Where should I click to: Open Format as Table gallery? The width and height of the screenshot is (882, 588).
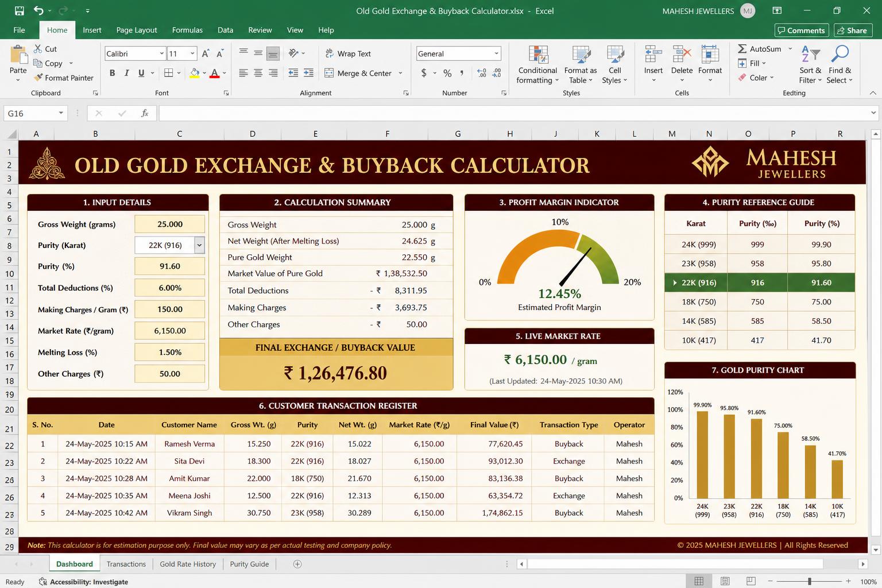(x=581, y=65)
